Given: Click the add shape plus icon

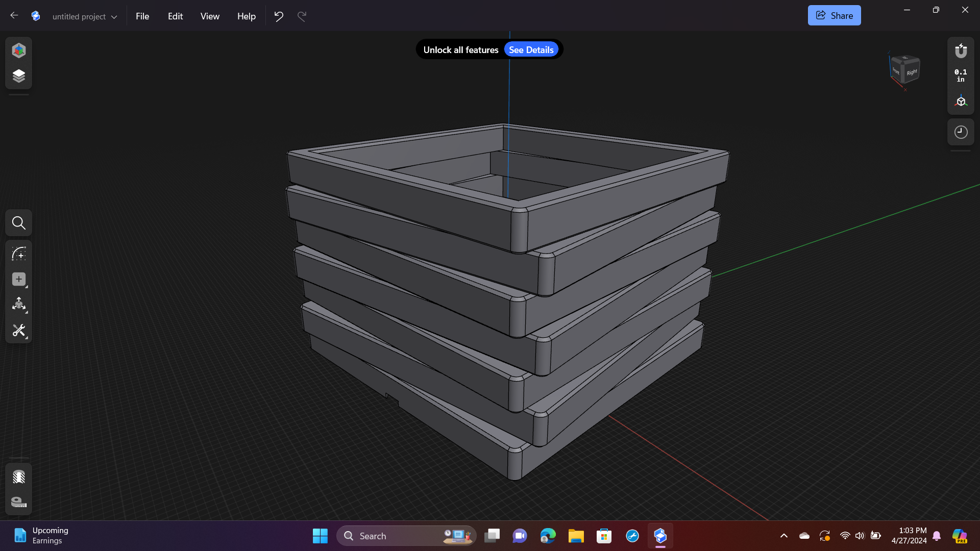Looking at the screenshot, I should [x=18, y=279].
